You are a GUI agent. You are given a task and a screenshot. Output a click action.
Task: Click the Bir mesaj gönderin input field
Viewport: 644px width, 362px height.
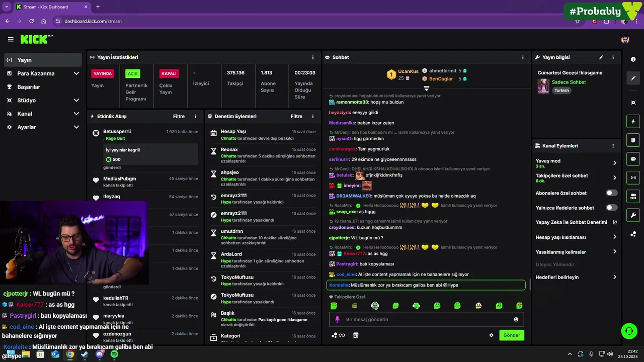pyautogui.click(x=427, y=319)
